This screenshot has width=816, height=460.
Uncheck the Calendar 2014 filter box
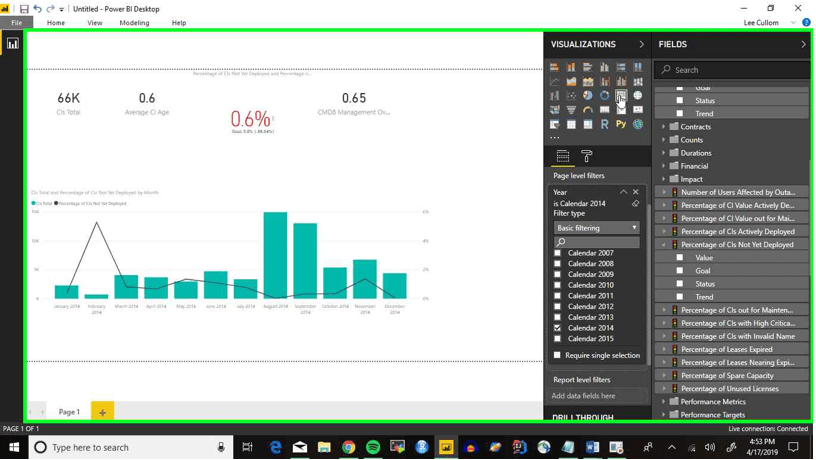pos(557,328)
